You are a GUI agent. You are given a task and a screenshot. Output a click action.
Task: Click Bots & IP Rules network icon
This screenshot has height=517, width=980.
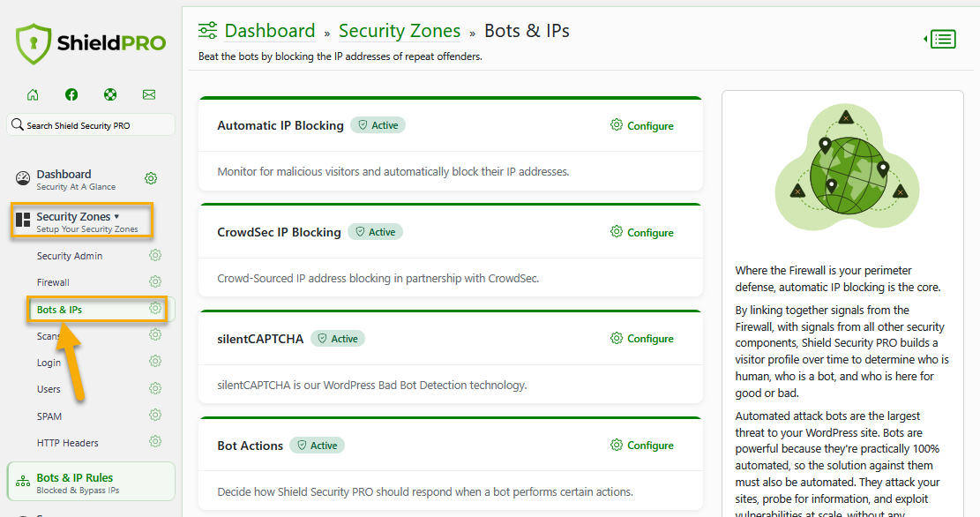tap(23, 482)
